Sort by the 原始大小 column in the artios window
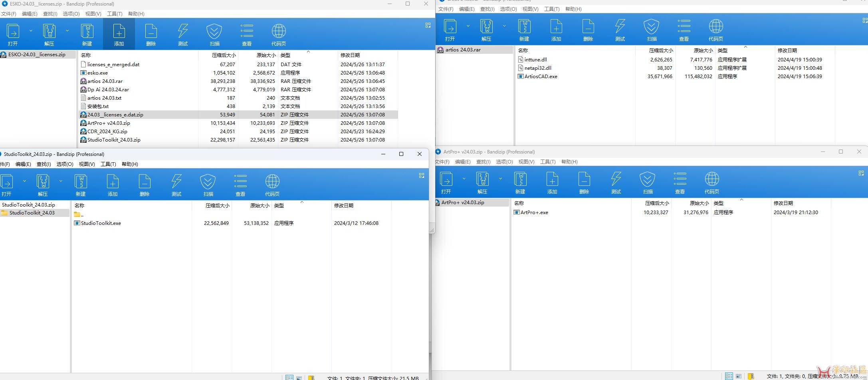Viewport: 868px width, 380px height. pyautogui.click(x=703, y=51)
